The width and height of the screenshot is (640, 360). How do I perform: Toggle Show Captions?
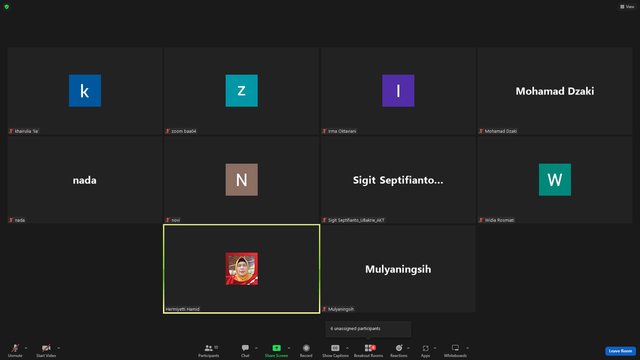tap(335, 350)
